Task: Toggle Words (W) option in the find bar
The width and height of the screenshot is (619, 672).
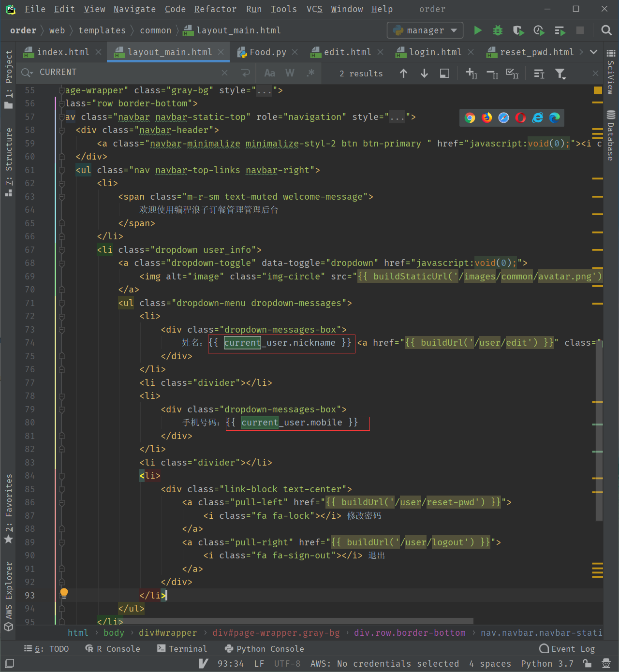Action: [290, 73]
